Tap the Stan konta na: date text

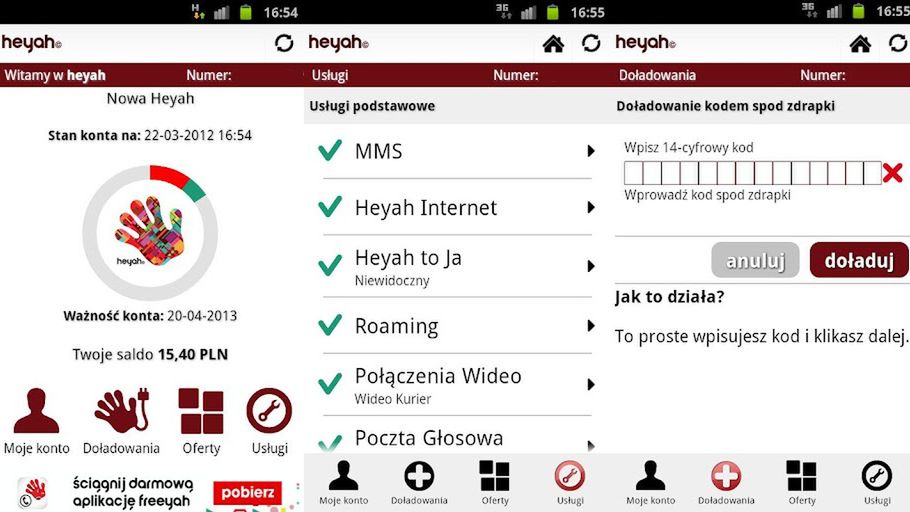(x=150, y=135)
